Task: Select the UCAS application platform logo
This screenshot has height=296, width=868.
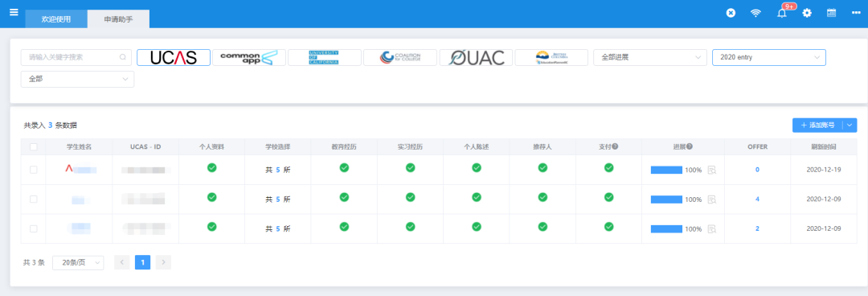Action: (174, 58)
